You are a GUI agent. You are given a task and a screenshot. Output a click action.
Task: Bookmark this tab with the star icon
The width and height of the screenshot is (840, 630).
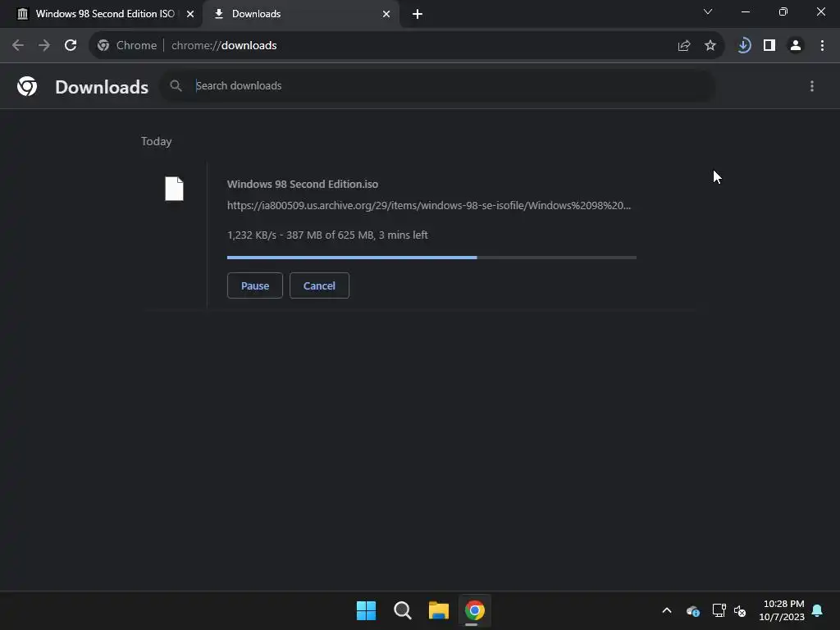(x=710, y=46)
